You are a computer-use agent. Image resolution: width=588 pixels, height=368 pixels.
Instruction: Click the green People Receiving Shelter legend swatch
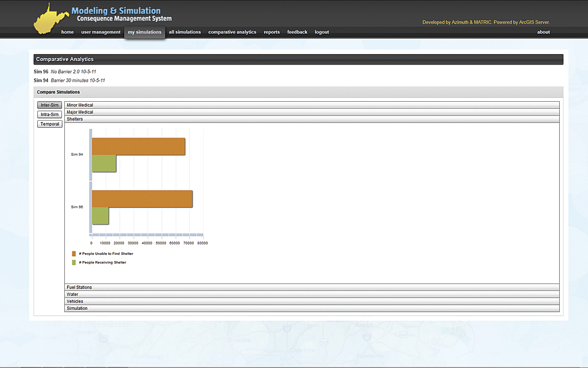[x=73, y=263]
